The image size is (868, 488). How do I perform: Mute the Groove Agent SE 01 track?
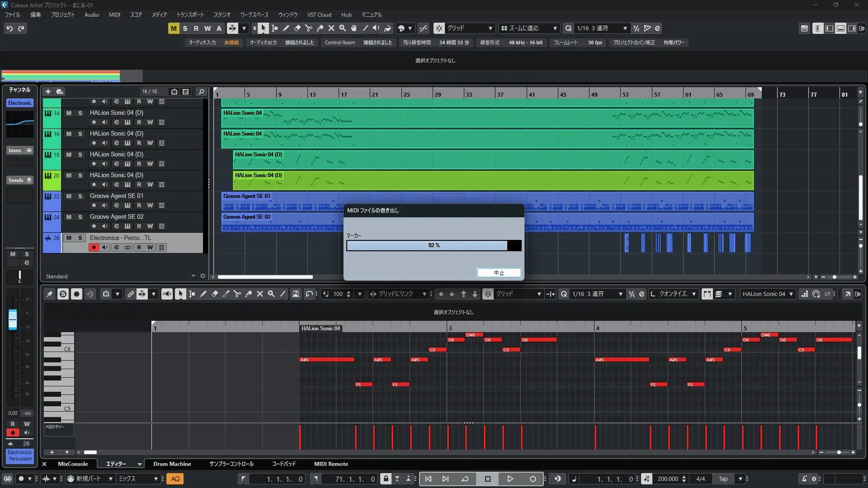point(69,196)
